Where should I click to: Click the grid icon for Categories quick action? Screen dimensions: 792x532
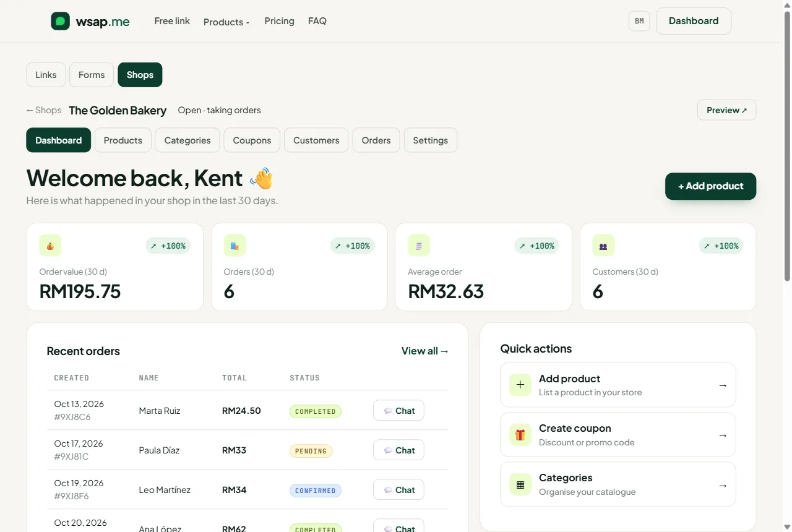(520, 484)
